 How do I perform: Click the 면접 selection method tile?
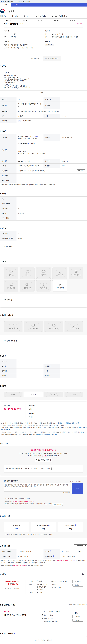pos(33,394)
